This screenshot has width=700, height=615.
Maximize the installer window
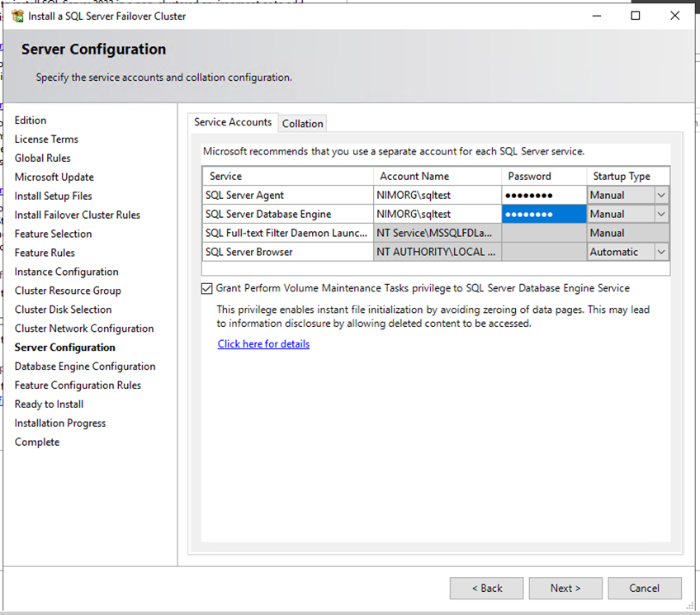[636, 16]
